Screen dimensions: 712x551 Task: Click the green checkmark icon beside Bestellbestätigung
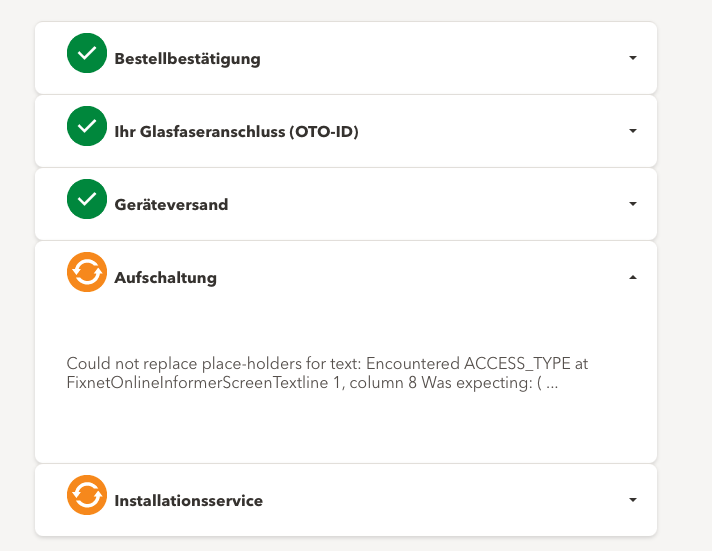tap(87, 54)
